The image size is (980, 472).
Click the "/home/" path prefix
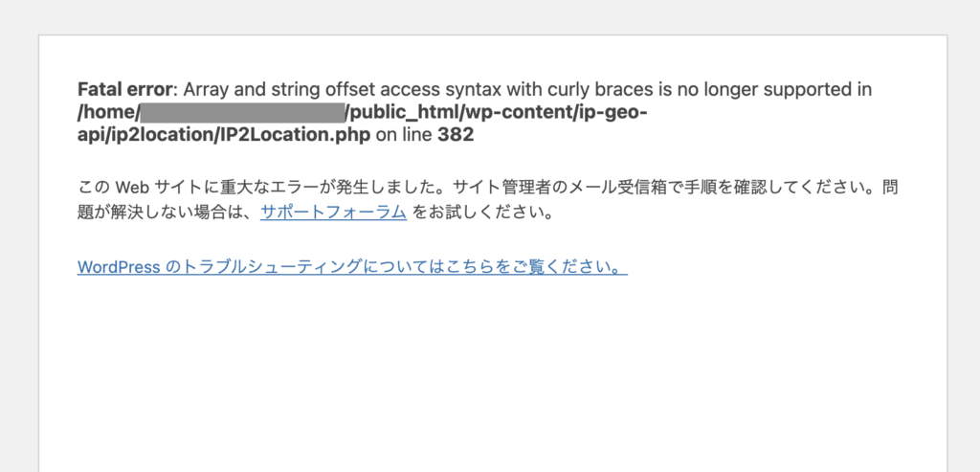107,113
